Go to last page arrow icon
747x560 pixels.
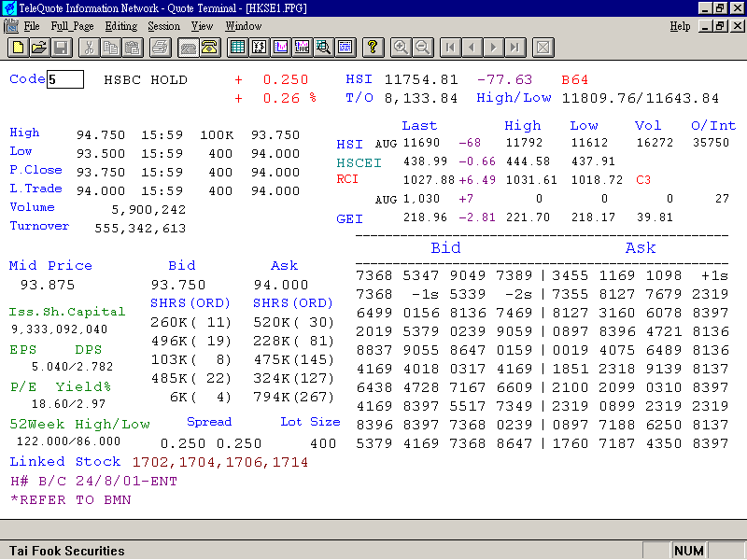pyautogui.click(x=514, y=48)
